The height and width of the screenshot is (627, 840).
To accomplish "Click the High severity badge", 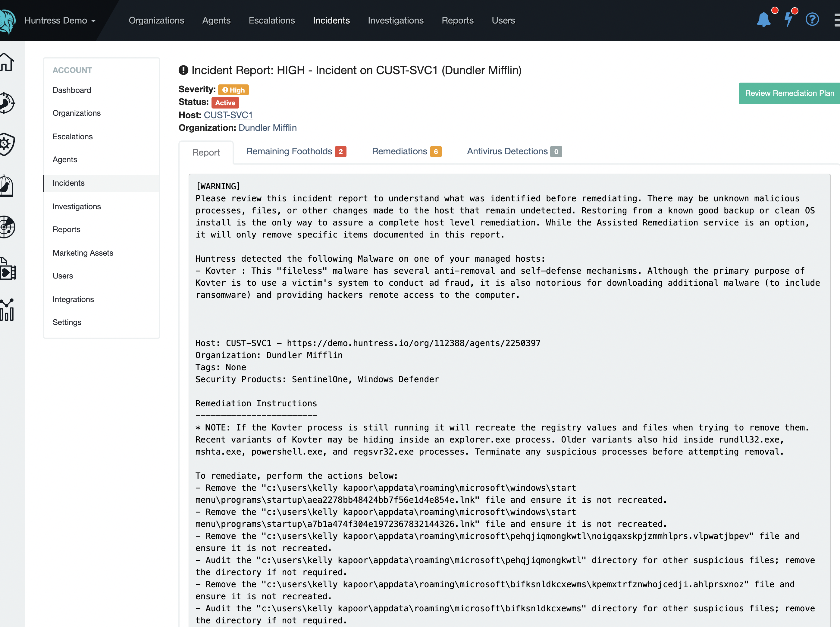I will (x=233, y=90).
